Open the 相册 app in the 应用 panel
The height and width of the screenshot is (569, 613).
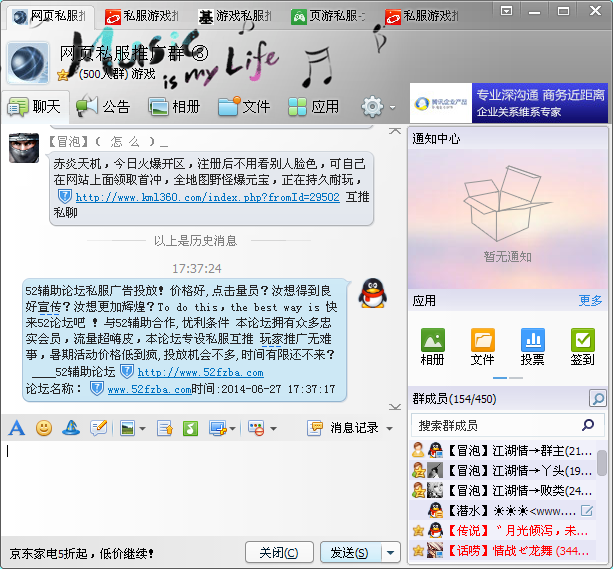click(x=432, y=346)
